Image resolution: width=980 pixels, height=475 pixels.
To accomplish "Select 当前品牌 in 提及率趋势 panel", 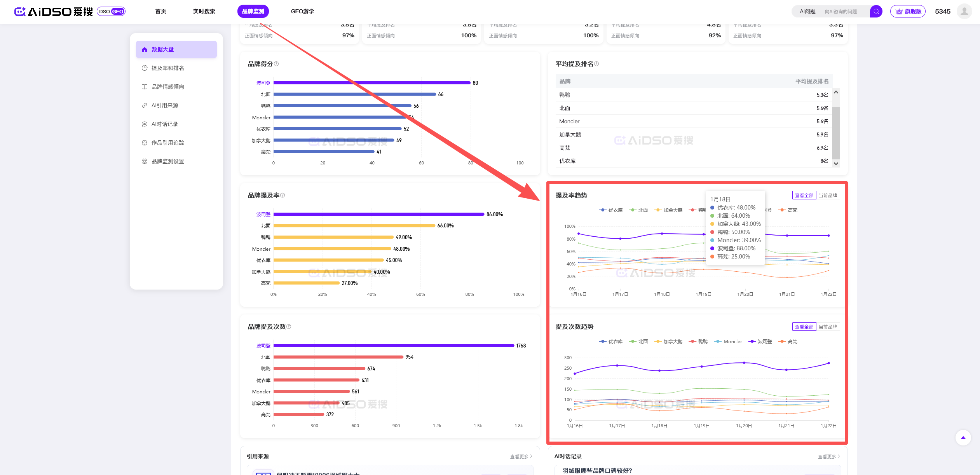I will point(828,195).
